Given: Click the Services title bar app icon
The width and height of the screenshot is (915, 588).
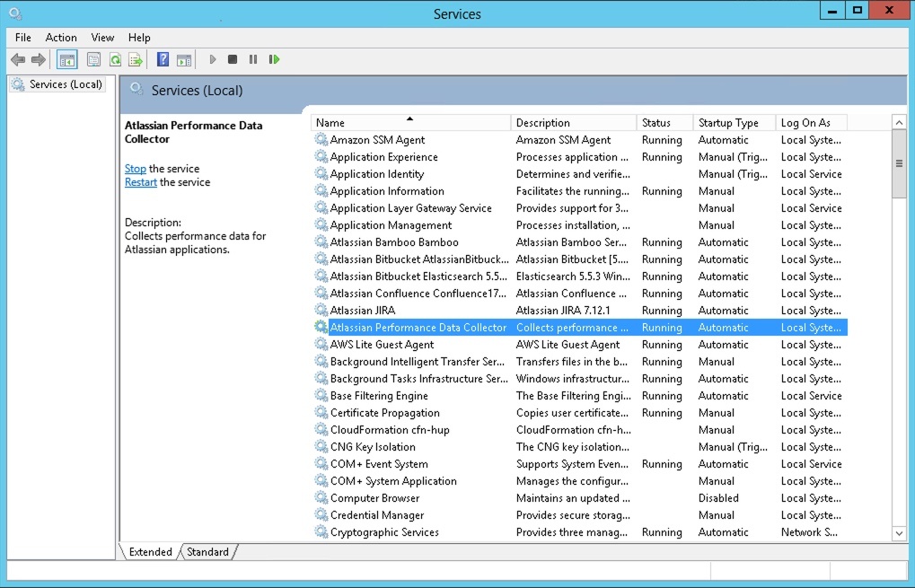Looking at the screenshot, I should [x=15, y=13].
